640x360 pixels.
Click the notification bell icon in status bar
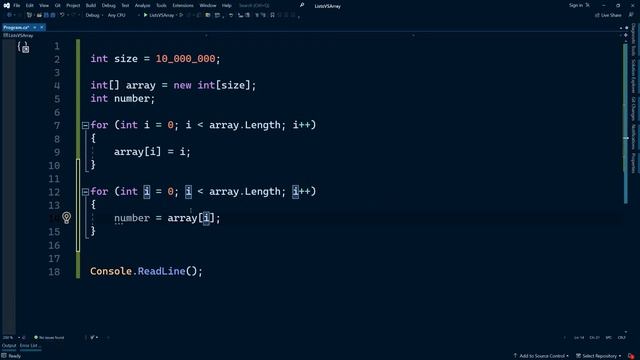(631, 356)
